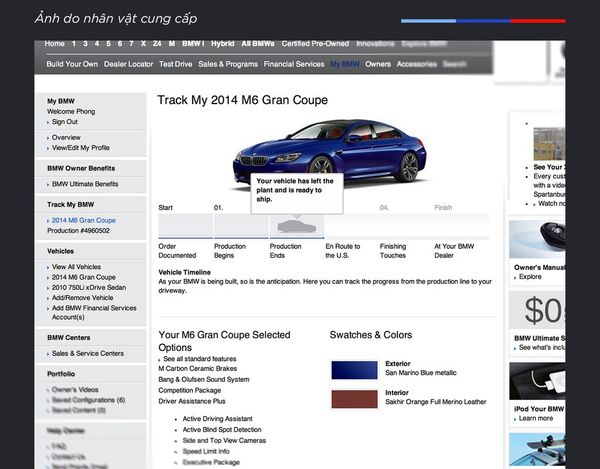Select 2014 M6 Gran Coupe under Track My BMW
This screenshot has height=469, width=600.
(x=84, y=220)
